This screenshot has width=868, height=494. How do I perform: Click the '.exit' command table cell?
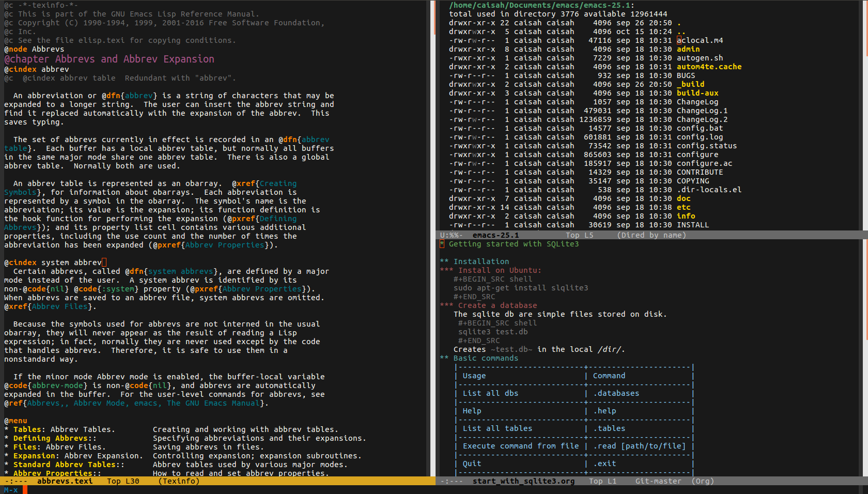tap(605, 464)
